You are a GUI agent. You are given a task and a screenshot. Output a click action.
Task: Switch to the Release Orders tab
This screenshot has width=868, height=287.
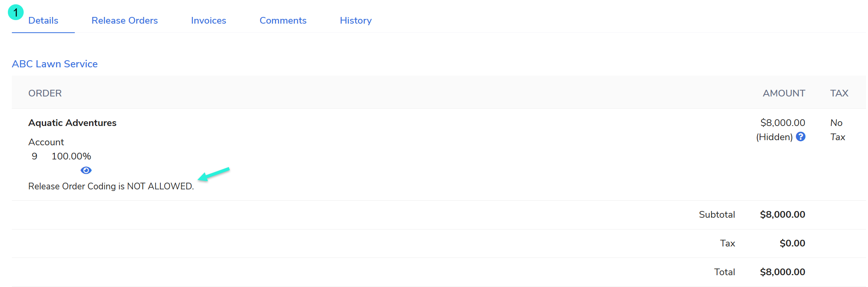point(125,20)
